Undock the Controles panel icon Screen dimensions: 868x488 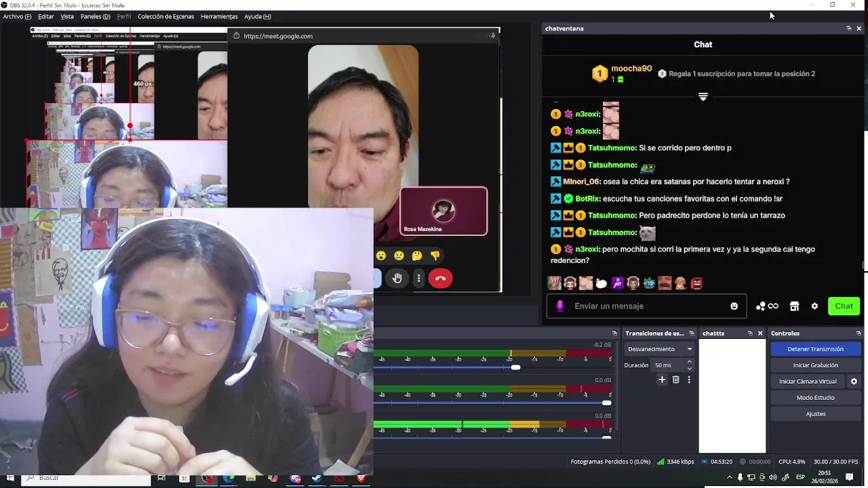click(859, 333)
